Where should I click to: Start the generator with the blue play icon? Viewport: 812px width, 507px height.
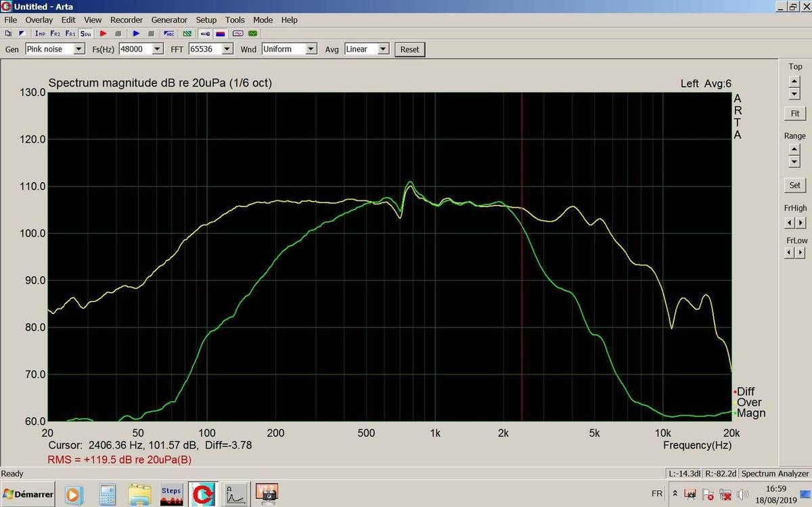tap(136, 33)
